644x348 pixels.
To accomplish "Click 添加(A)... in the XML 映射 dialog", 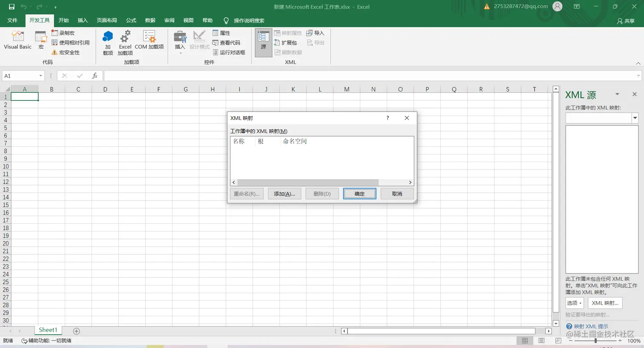I will tap(285, 194).
